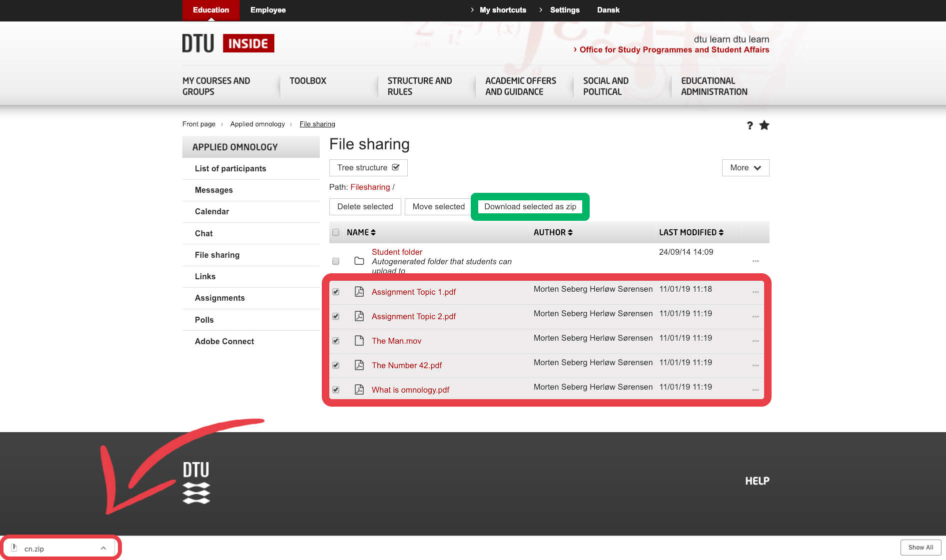Expand the More dropdown
Image resolution: width=946 pixels, height=560 pixels.
click(x=745, y=168)
